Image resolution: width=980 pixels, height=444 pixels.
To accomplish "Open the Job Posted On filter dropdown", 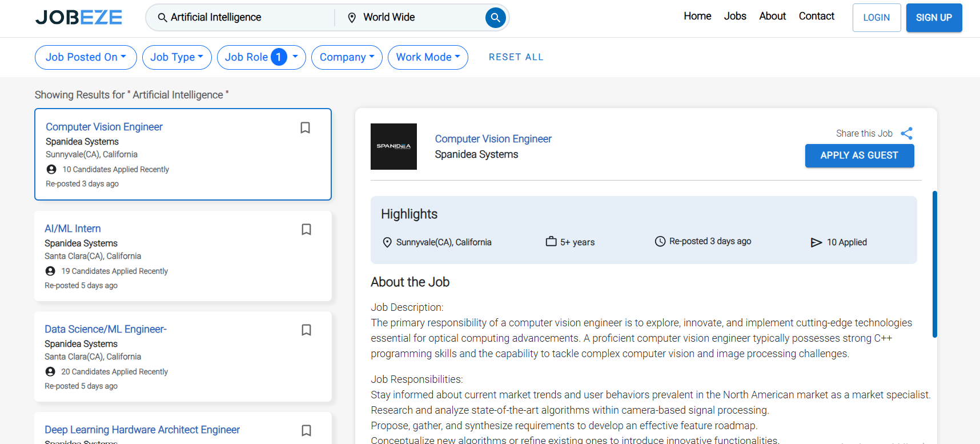I will [86, 57].
